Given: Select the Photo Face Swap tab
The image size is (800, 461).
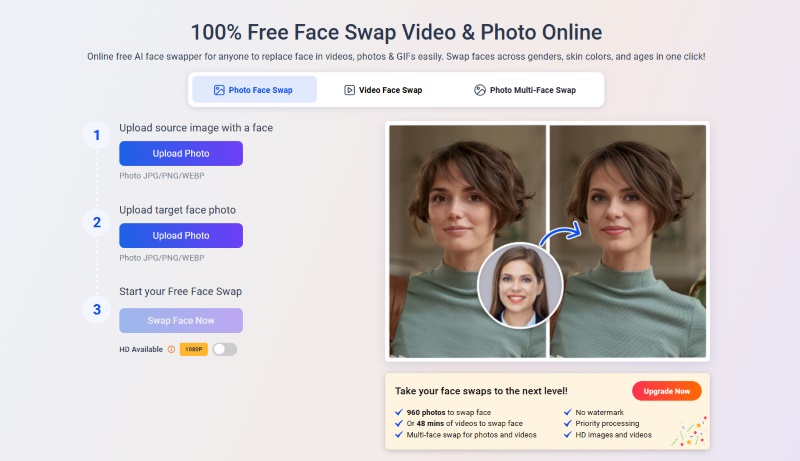Looking at the screenshot, I should tap(254, 90).
